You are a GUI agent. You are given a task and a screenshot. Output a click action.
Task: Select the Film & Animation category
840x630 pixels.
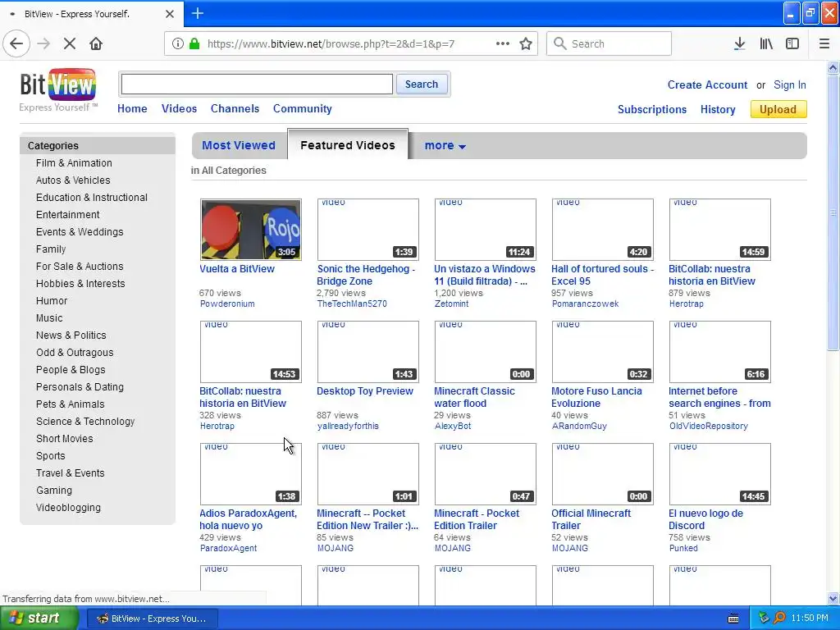pos(74,163)
